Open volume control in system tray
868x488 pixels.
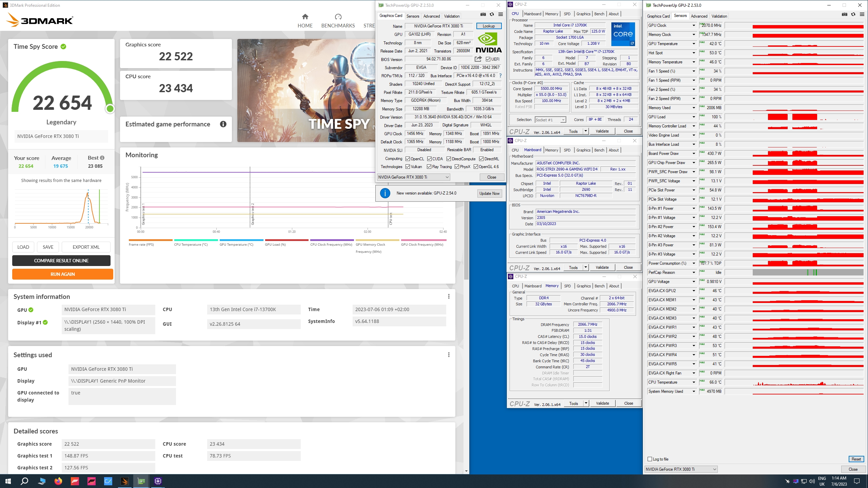[812, 481]
